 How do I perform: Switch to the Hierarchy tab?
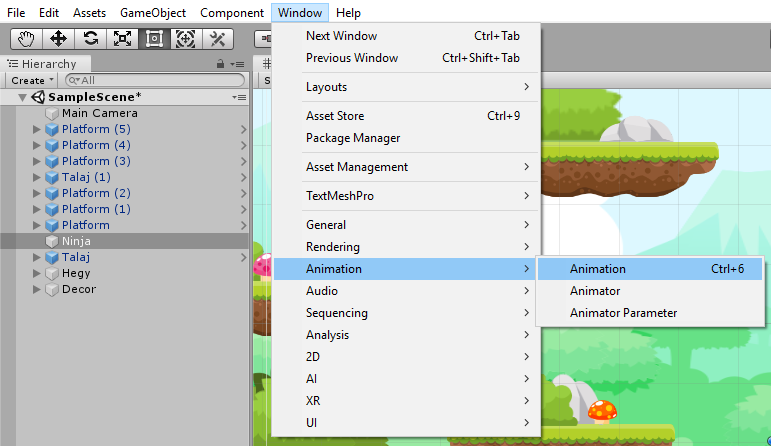(45, 64)
